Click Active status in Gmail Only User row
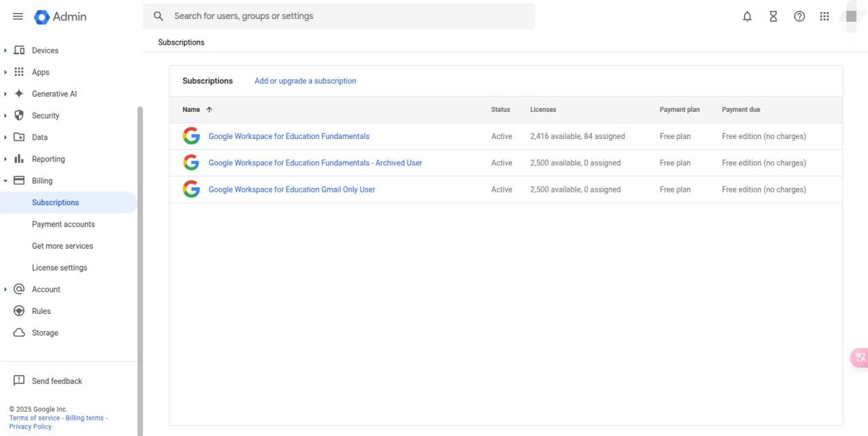This screenshot has width=868, height=436. point(502,189)
